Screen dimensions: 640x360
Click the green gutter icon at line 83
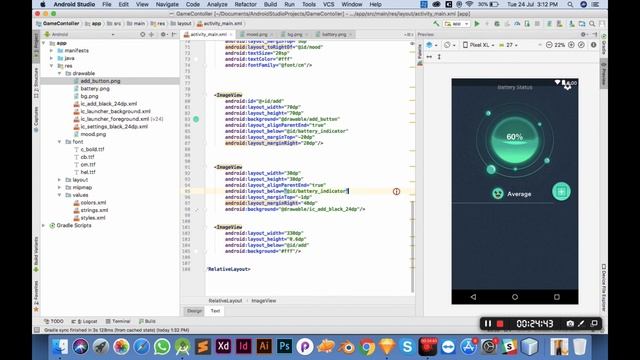click(x=196, y=119)
